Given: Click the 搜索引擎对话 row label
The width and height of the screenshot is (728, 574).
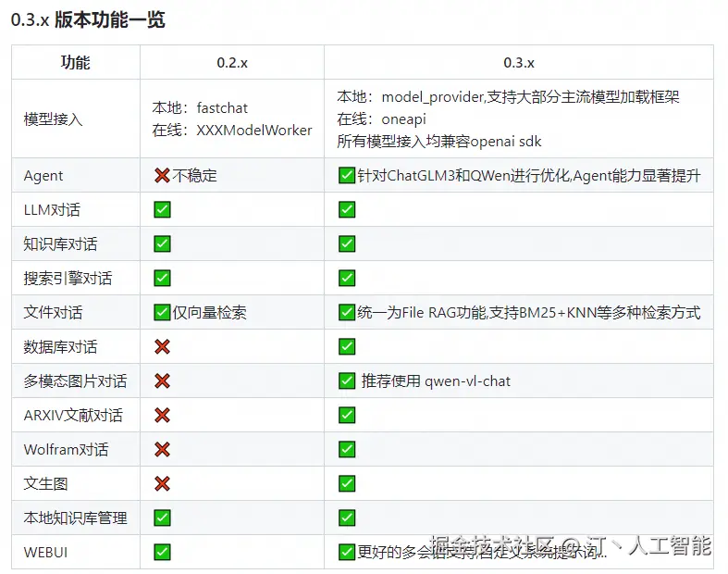Looking at the screenshot, I should [68, 279].
